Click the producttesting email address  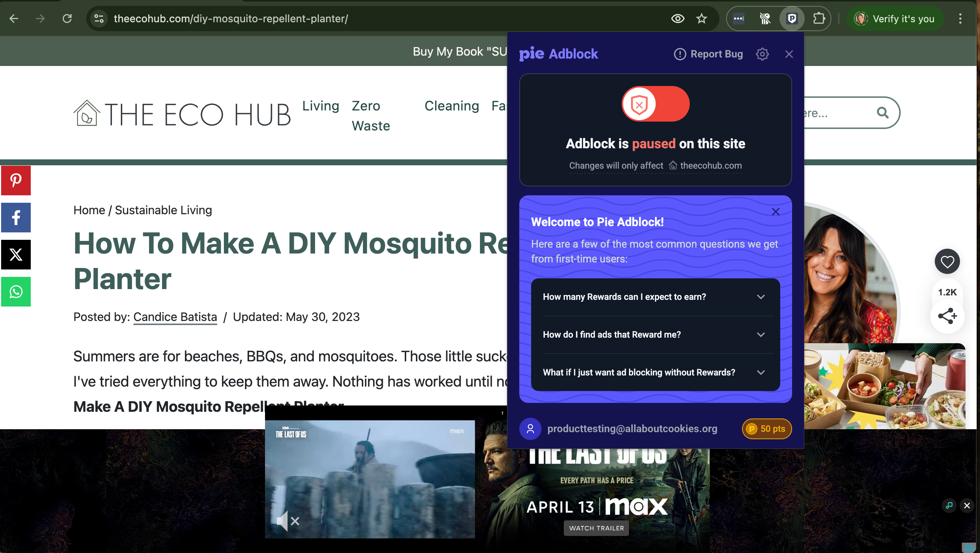[x=632, y=428]
